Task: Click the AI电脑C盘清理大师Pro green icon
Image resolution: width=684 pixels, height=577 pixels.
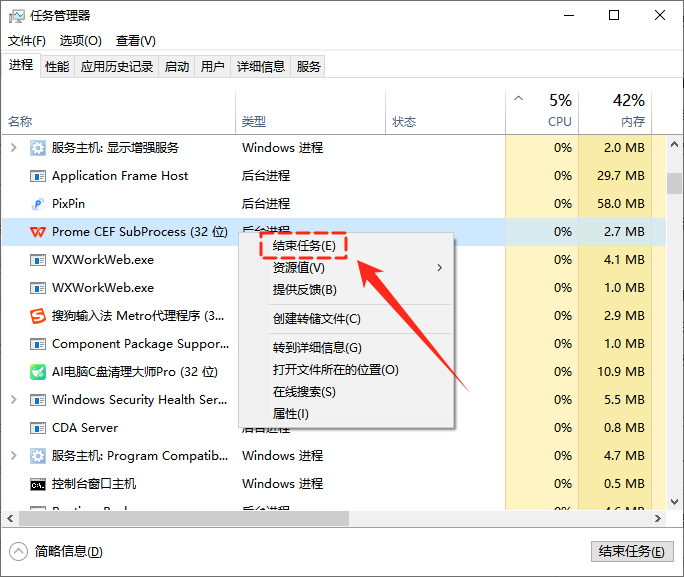Action: pyautogui.click(x=38, y=372)
